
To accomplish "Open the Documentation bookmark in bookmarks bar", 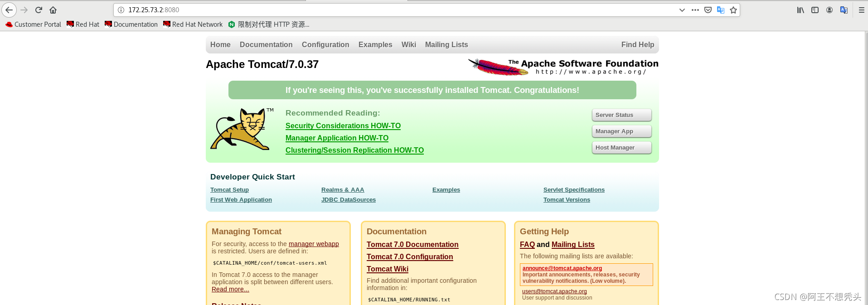I will pyautogui.click(x=131, y=24).
